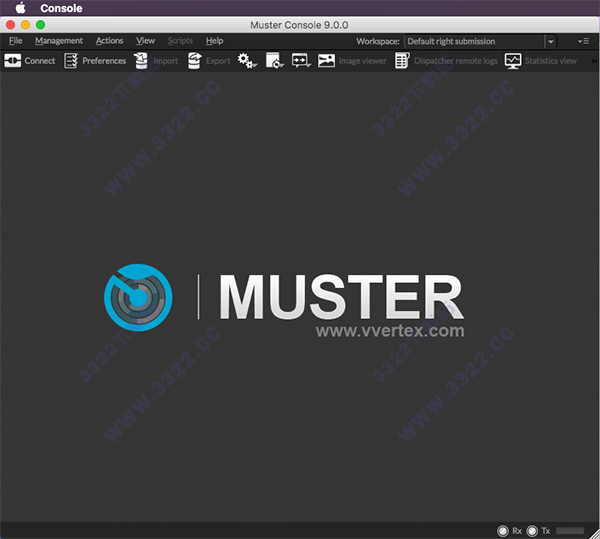Image resolution: width=600 pixels, height=539 pixels.
Task: Click the Connect label button
Action: (x=40, y=61)
